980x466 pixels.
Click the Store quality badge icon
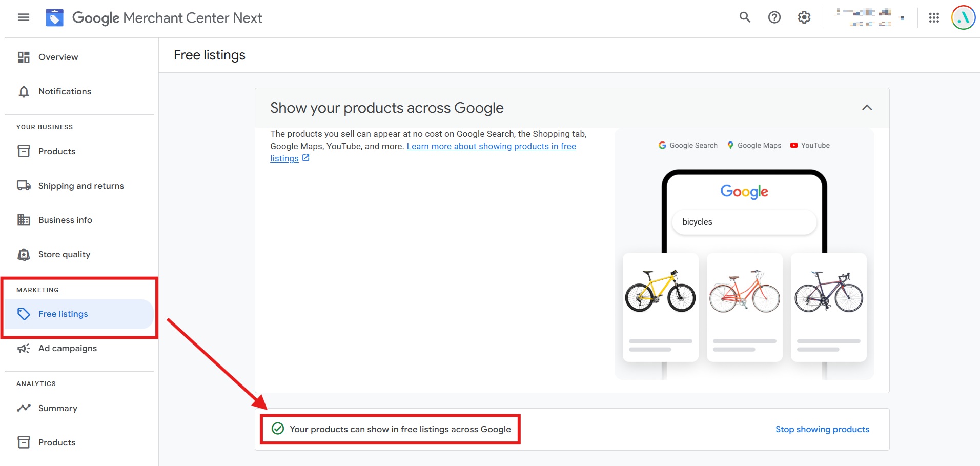point(24,254)
